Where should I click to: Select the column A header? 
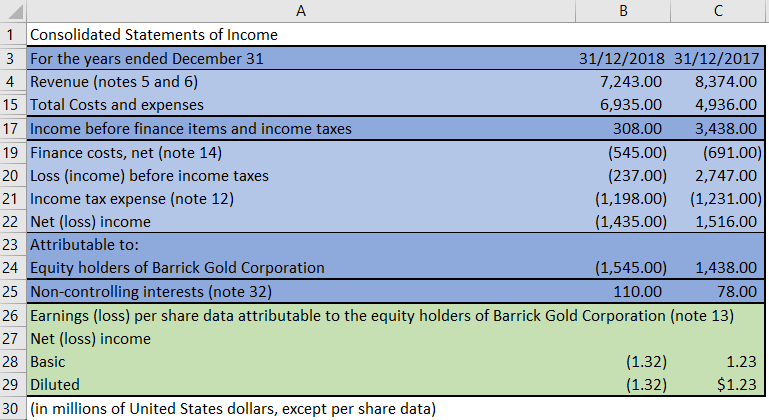pos(299,11)
